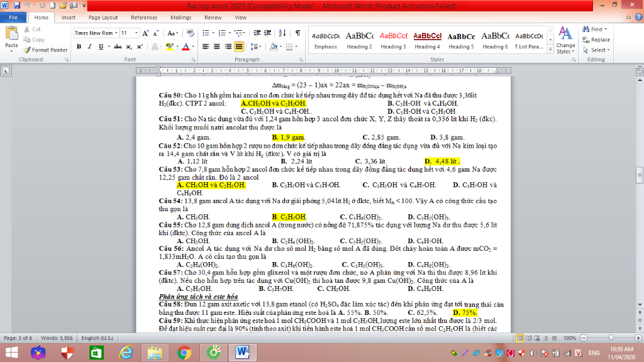Select the Format Painter brush
The width and height of the screenshot is (644, 362).
point(27,50)
